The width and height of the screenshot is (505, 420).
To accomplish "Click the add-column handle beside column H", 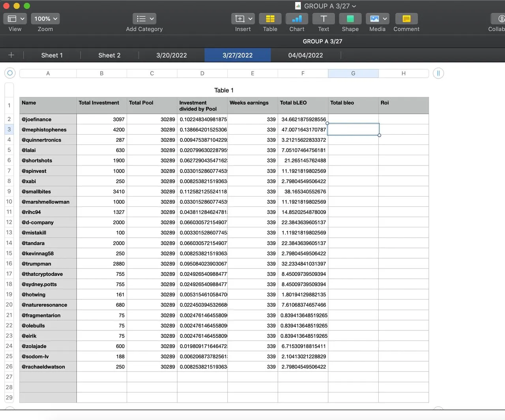I will [438, 73].
